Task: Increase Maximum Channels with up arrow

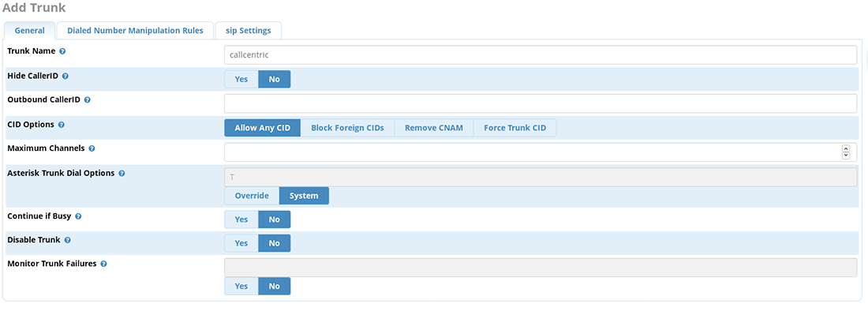Action: point(845,149)
